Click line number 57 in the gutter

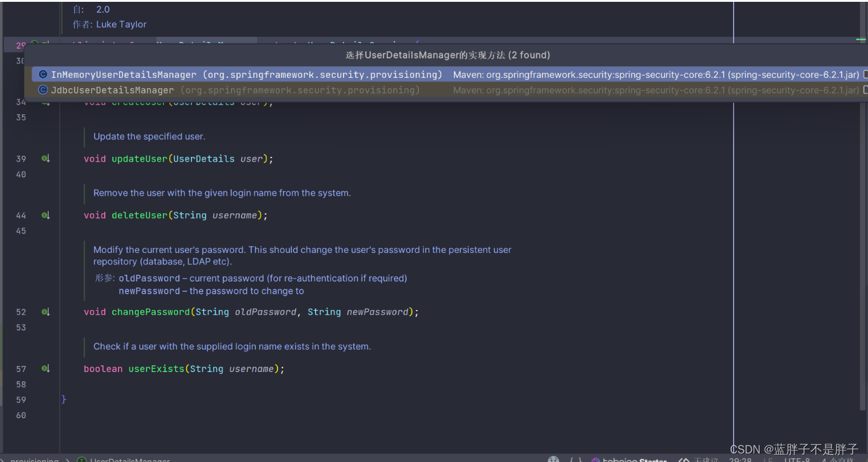[21, 369]
